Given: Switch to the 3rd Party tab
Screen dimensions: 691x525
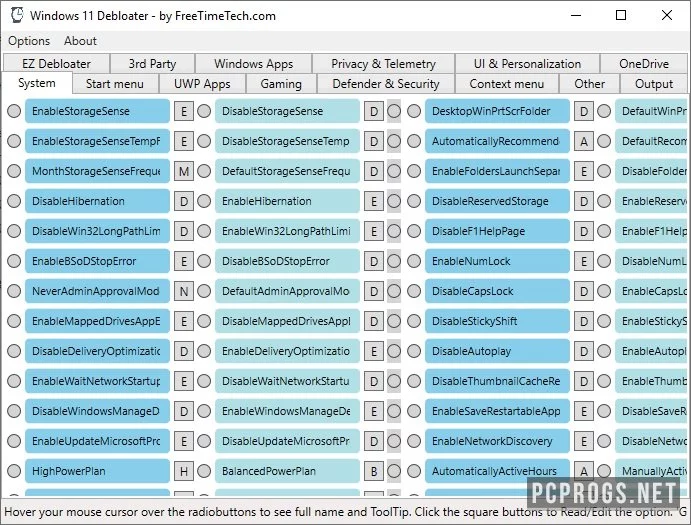Looking at the screenshot, I should 152,63.
